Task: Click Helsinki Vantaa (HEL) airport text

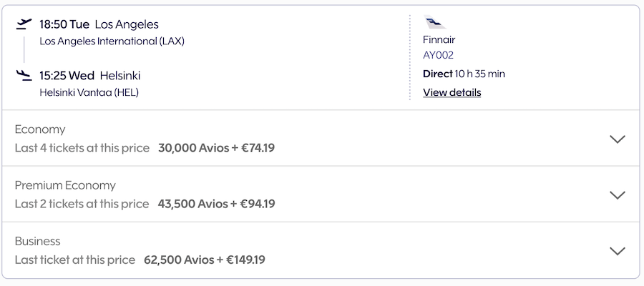Action: (x=89, y=93)
